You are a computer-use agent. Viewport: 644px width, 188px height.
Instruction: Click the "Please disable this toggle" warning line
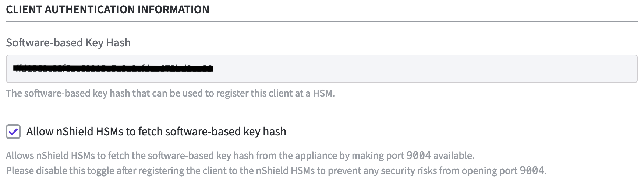[276, 171]
